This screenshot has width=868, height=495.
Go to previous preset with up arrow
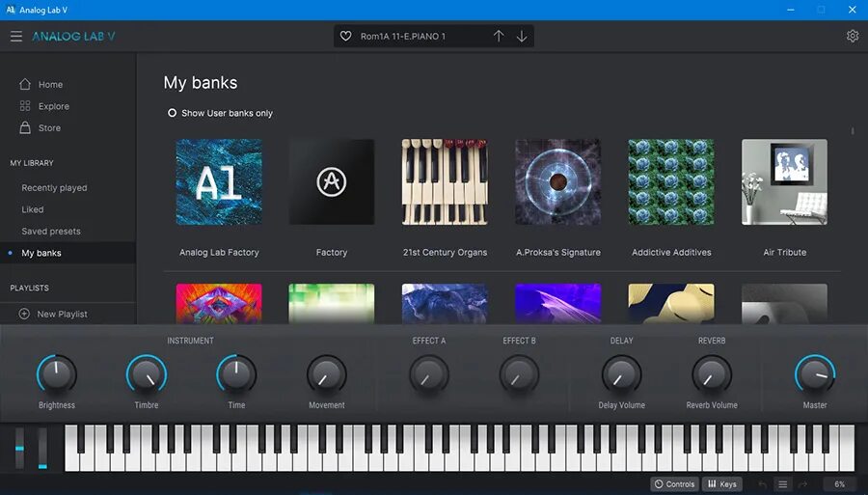[x=499, y=37]
